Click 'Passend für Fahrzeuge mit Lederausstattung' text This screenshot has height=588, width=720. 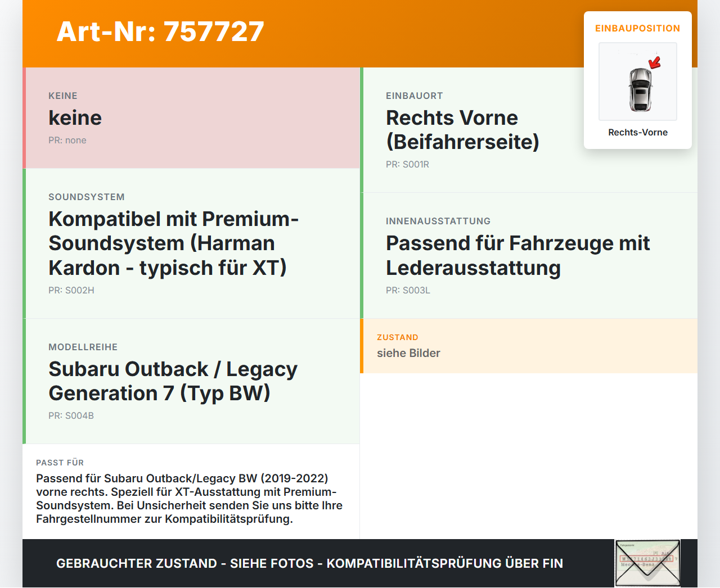pyautogui.click(x=517, y=255)
